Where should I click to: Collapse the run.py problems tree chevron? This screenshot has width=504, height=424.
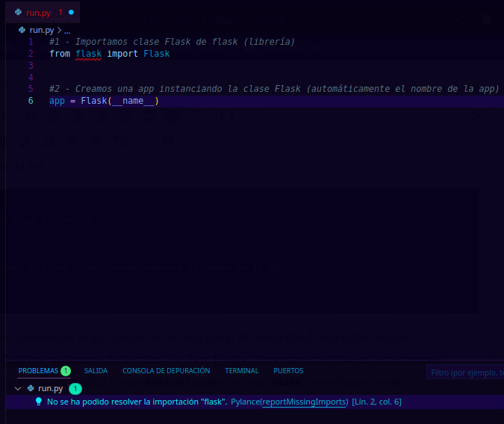[19, 388]
